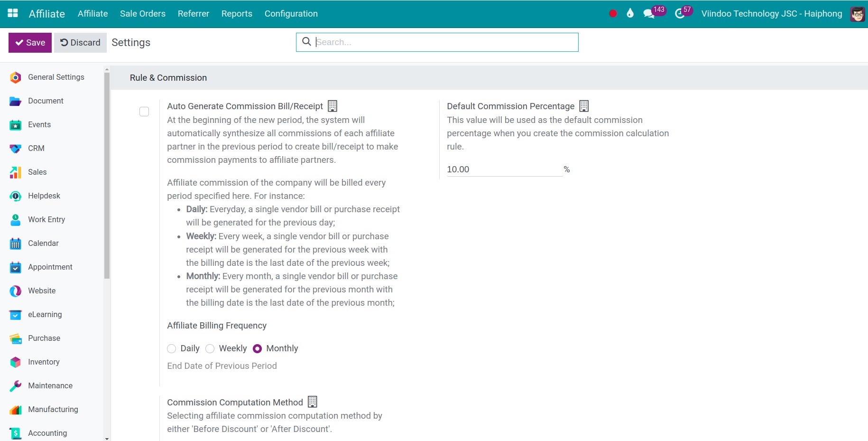Click the search magnifier icon

pyautogui.click(x=307, y=42)
